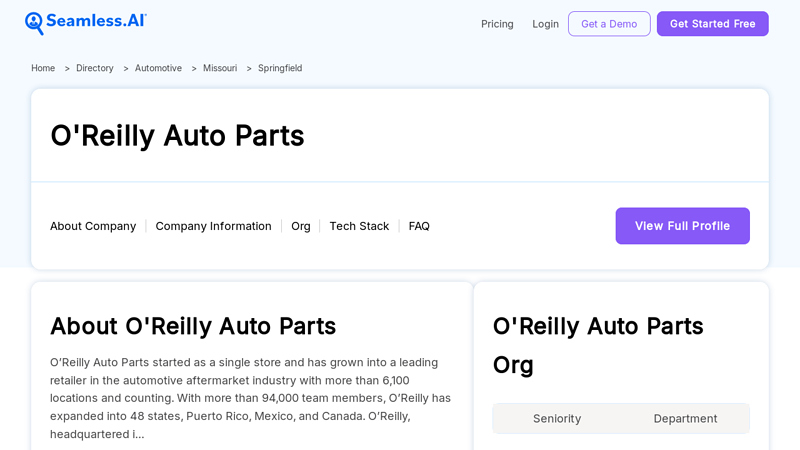Click the O'Reilly Auto Parts Org heading
This screenshot has width=800, height=450.
pyautogui.click(x=598, y=345)
